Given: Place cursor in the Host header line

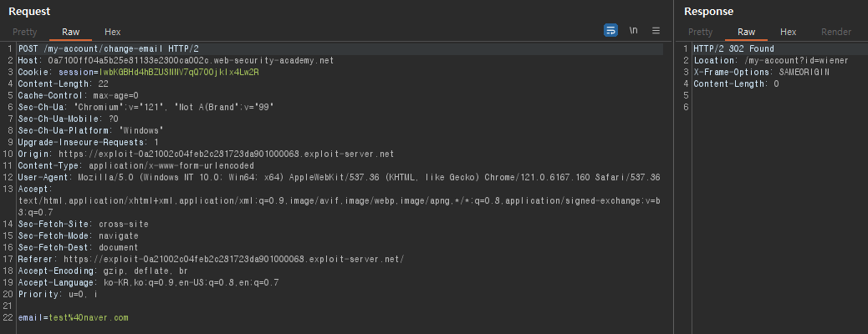Looking at the screenshot, I should (x=176, y=60).
